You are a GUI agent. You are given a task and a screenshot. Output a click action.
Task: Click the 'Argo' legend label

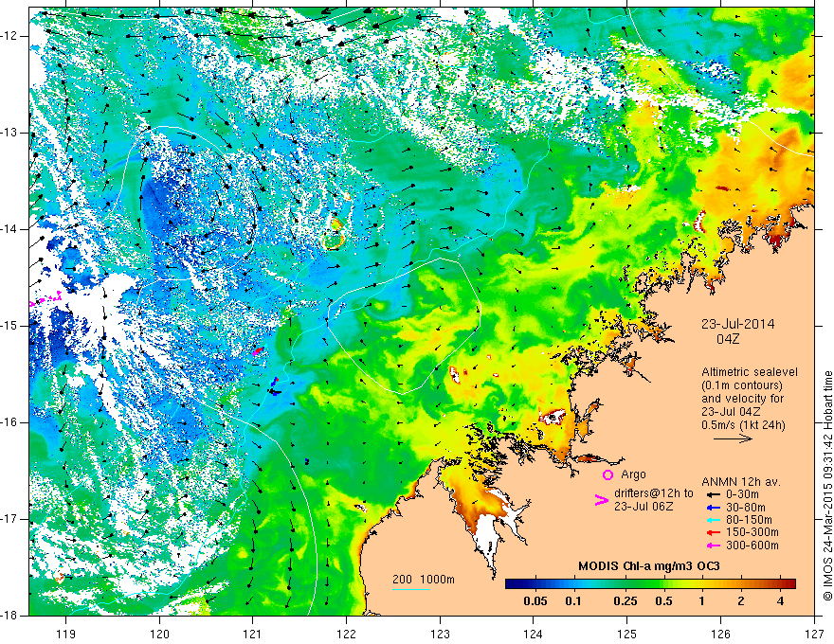click(633, 474)
